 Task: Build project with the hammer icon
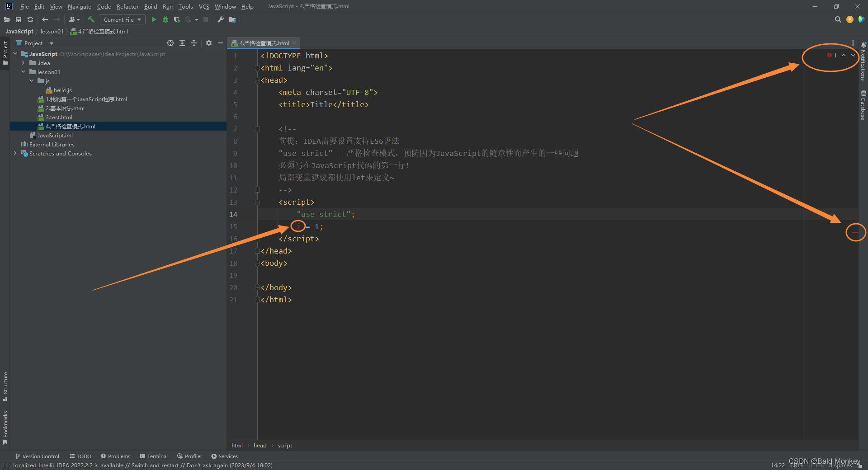pos(91,19)
